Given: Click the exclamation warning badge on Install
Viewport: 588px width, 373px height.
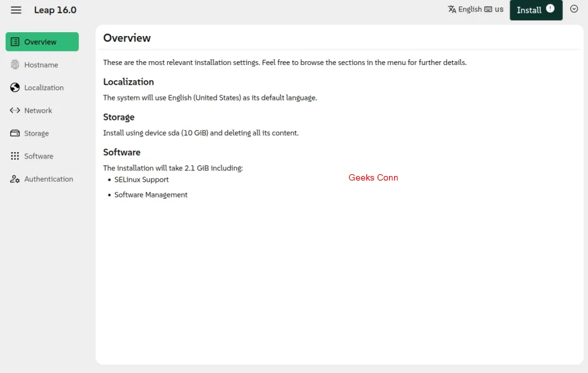Looking at the screenshot, I should 550,9.
